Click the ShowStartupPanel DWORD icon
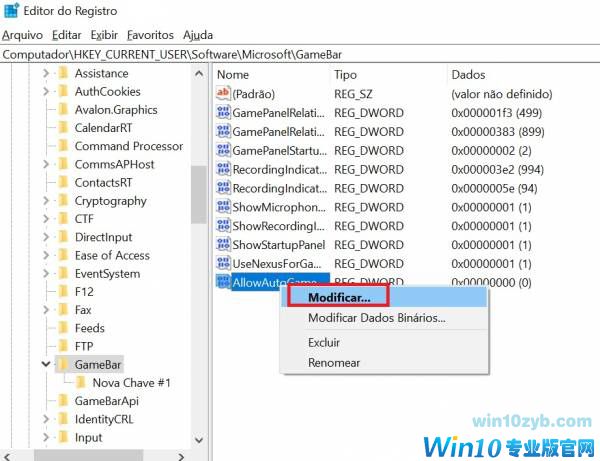 pyautogui.click(x=223, y=244)
